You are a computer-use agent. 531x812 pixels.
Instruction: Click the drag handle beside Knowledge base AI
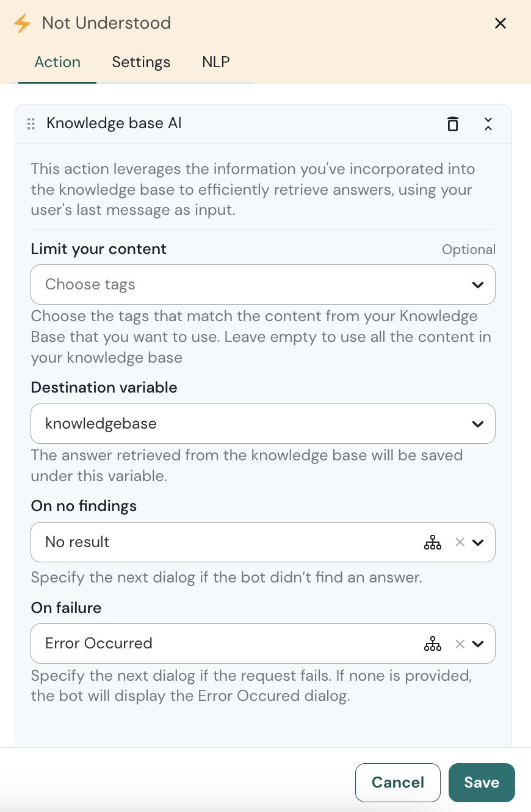(31, 123)
